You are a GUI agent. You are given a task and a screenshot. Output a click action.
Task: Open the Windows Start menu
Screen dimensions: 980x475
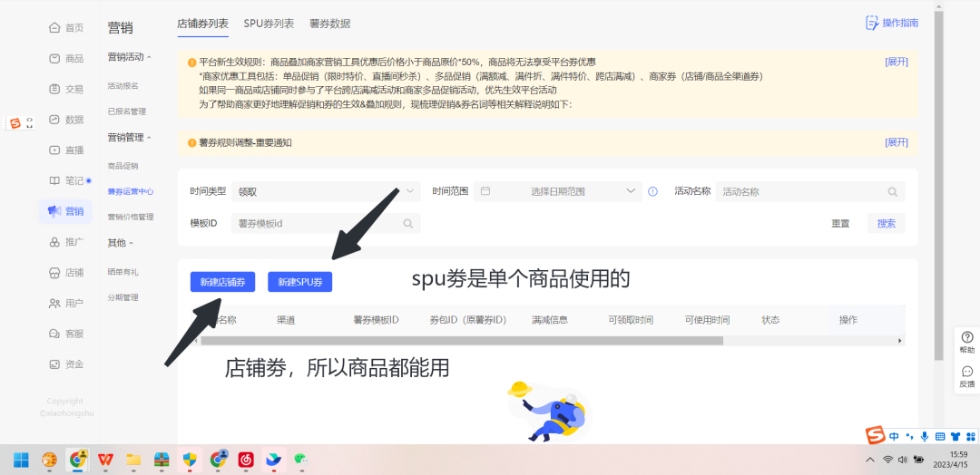point(21,460)
